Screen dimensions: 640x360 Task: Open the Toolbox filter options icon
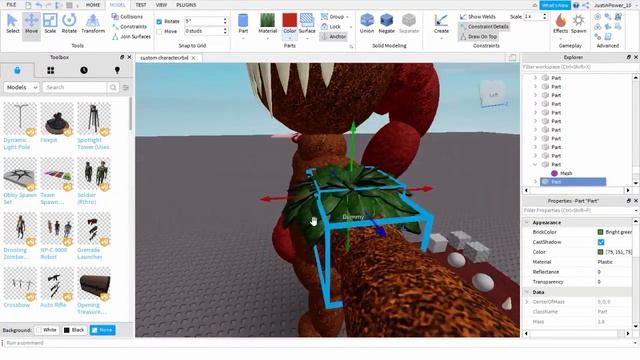(x=126, y=87)
